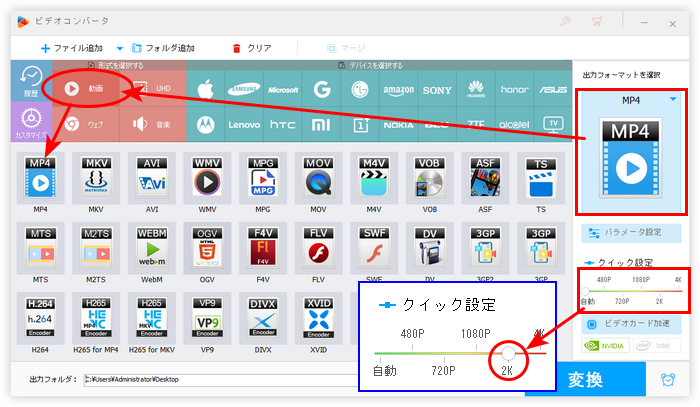Open SONY device presets
700x407 pixels.
point(437,89)
